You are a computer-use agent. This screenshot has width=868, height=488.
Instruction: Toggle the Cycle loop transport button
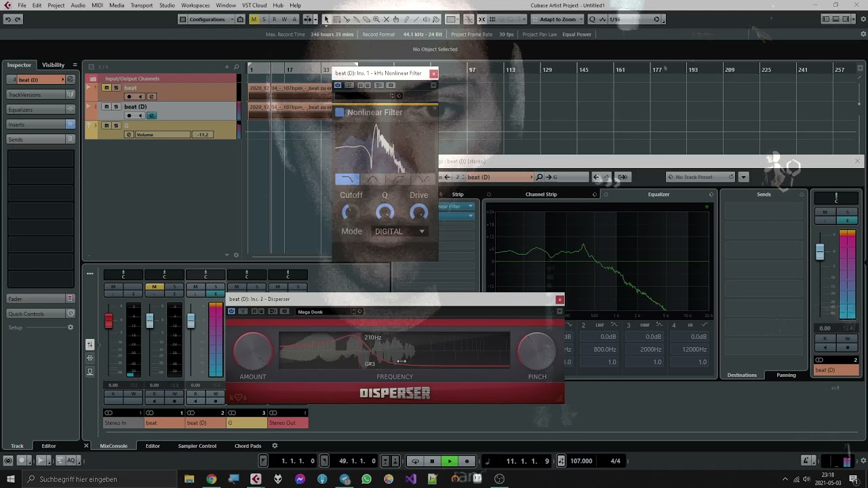click(x=415, y=461)
